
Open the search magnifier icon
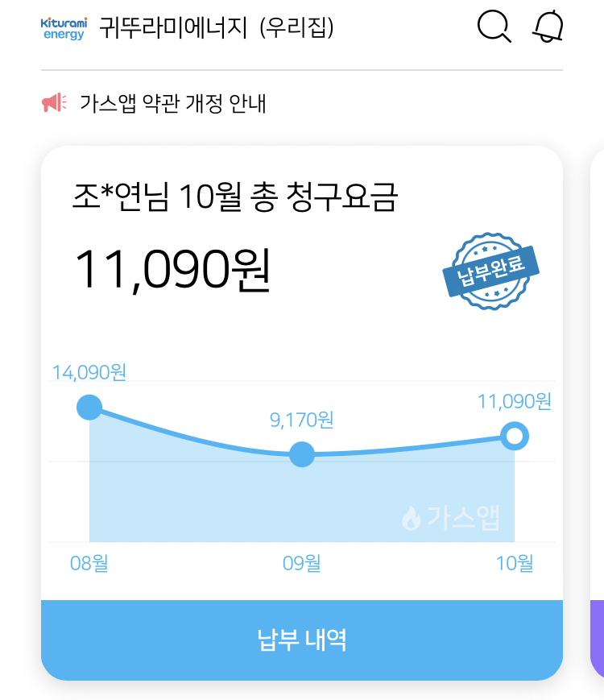tap(494, 27)
